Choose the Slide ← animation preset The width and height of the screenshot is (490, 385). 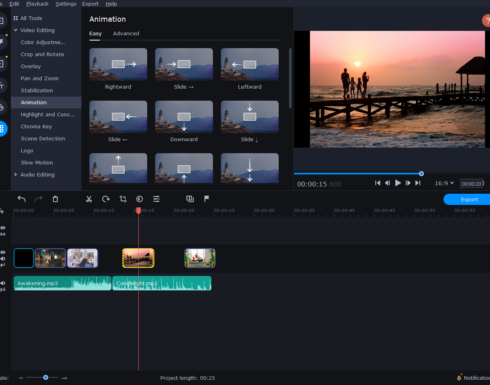coord(118,117)
